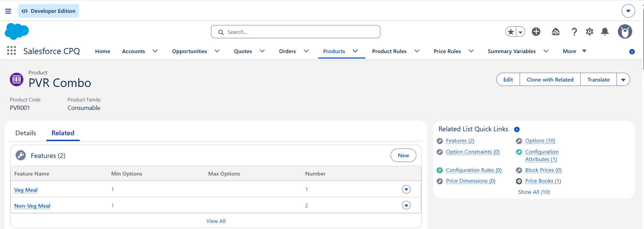
Task: Open the favorites list dropdown arrow
Action: click(521, 32)
